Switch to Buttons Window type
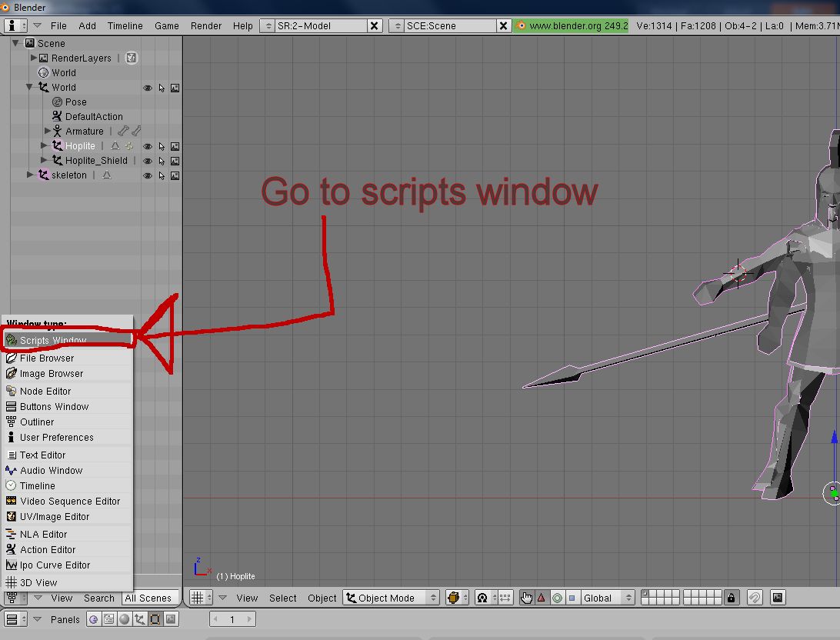The image size is (840, 640). [68, 406]
